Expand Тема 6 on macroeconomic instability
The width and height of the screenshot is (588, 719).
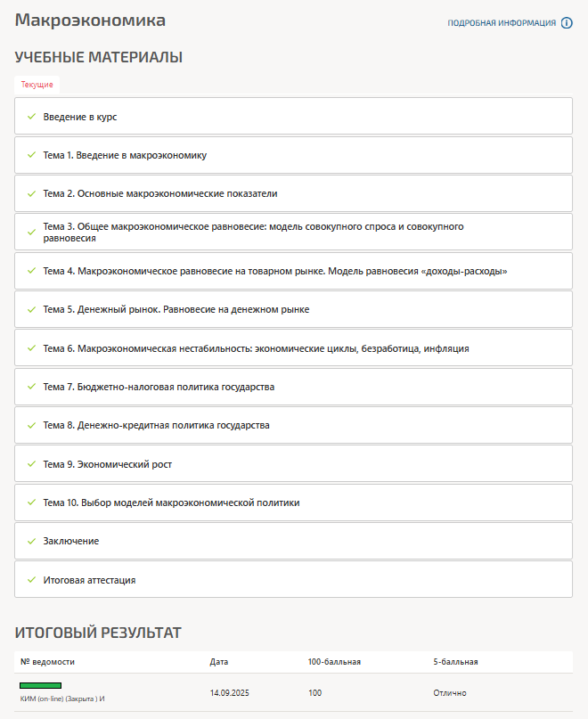[x=256, y=348]
